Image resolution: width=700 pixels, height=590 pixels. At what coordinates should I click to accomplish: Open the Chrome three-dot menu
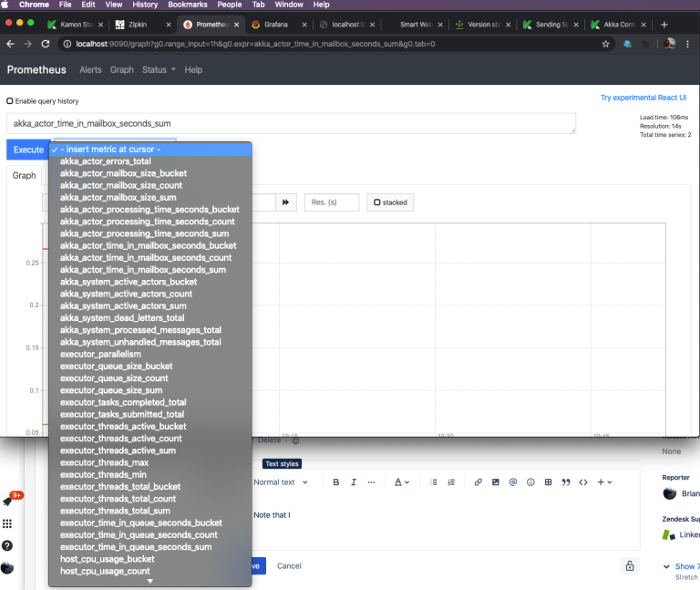click(687, 44)
